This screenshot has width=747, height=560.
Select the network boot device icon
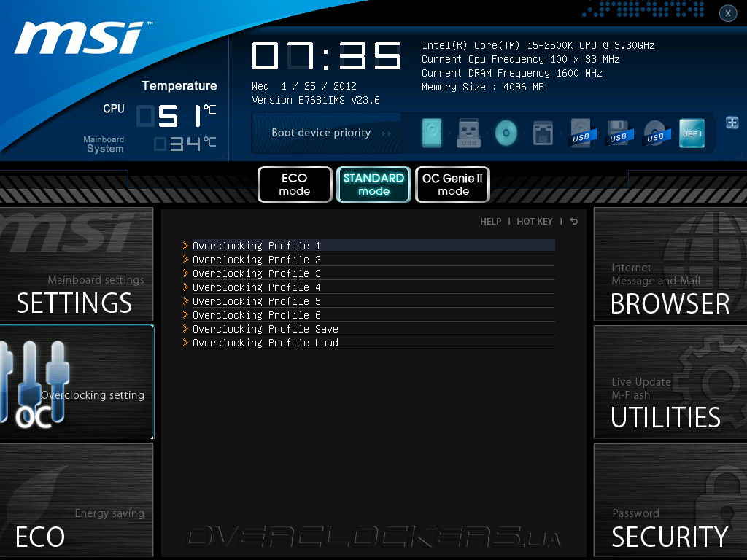[x=543, y=133]
